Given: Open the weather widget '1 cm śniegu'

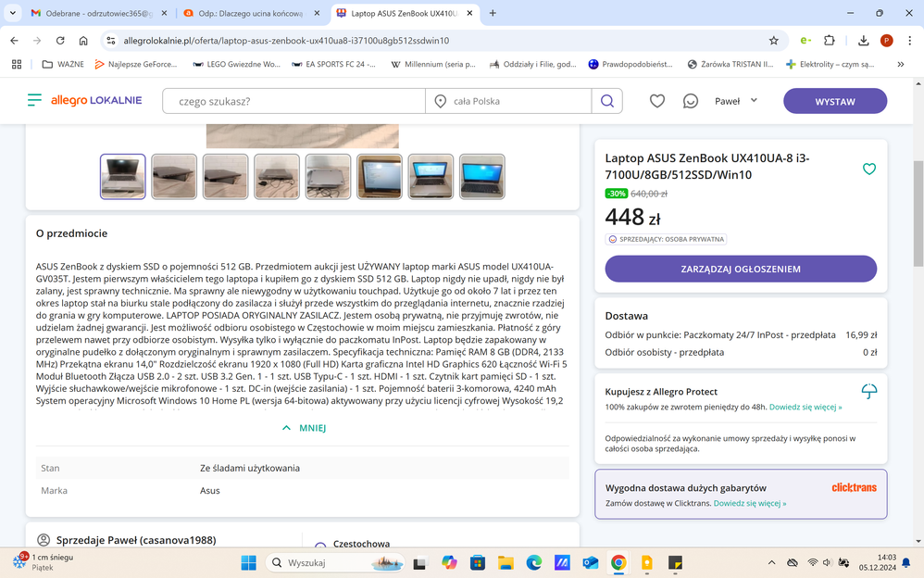Looking at the screenshot, I should point(43,562).
